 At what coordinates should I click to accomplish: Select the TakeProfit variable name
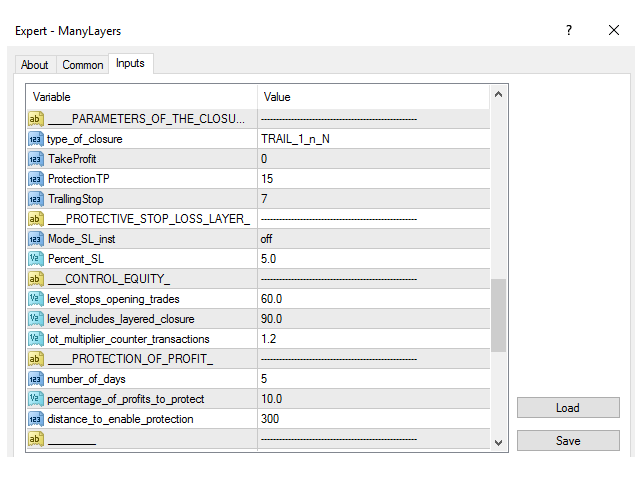click(72, 159)
